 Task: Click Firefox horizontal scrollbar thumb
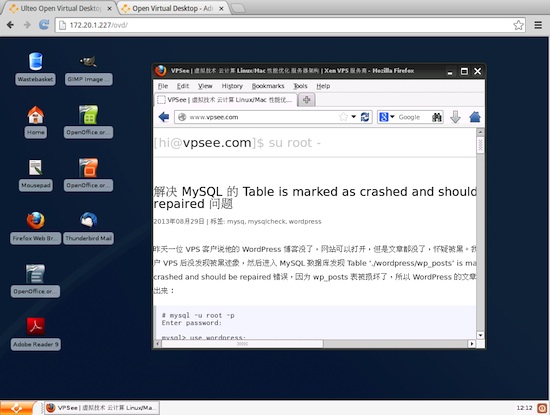tap(242, 344)
